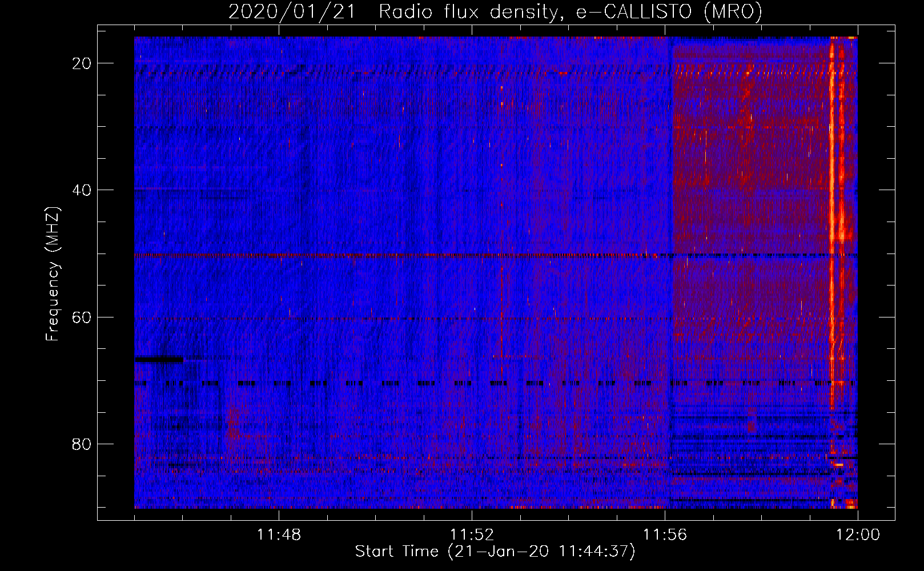Select the 11:56 time tick label
924x571 pixels.
(x=665, y=535)
